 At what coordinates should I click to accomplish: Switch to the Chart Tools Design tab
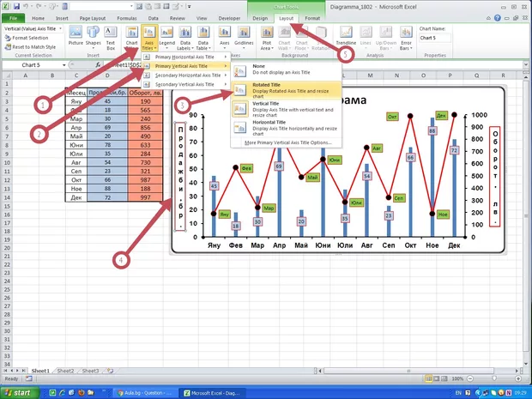click(260, 18)
